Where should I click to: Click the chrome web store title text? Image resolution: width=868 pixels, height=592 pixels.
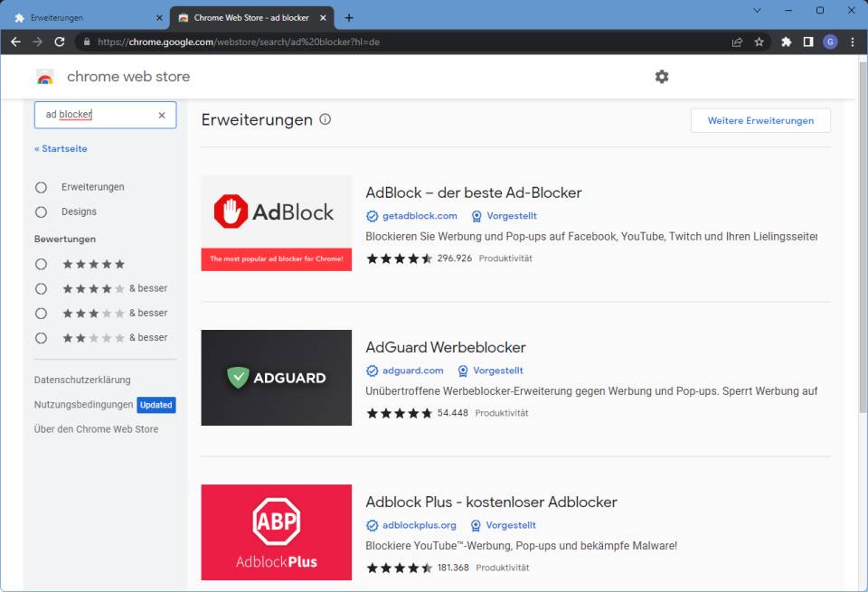pos(128,76)
